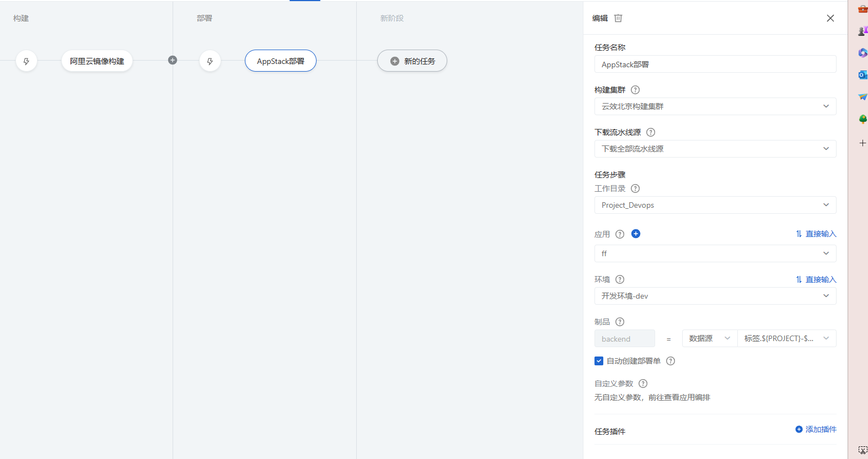Delete the task using the trash icon
The image size is (868, 459).
618,18
